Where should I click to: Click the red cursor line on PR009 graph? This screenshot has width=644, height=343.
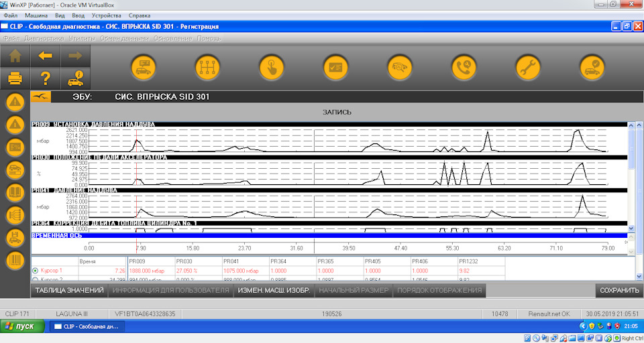click(136, 141)
